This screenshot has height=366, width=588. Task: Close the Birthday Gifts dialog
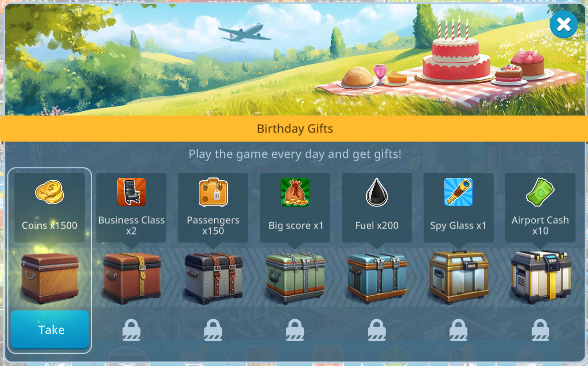563,25
